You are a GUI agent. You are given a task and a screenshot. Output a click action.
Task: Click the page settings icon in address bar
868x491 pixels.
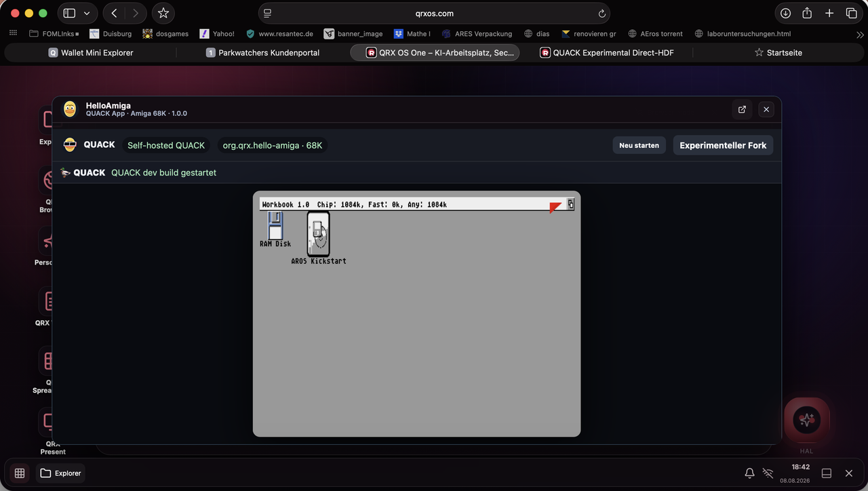pos(267,14)
